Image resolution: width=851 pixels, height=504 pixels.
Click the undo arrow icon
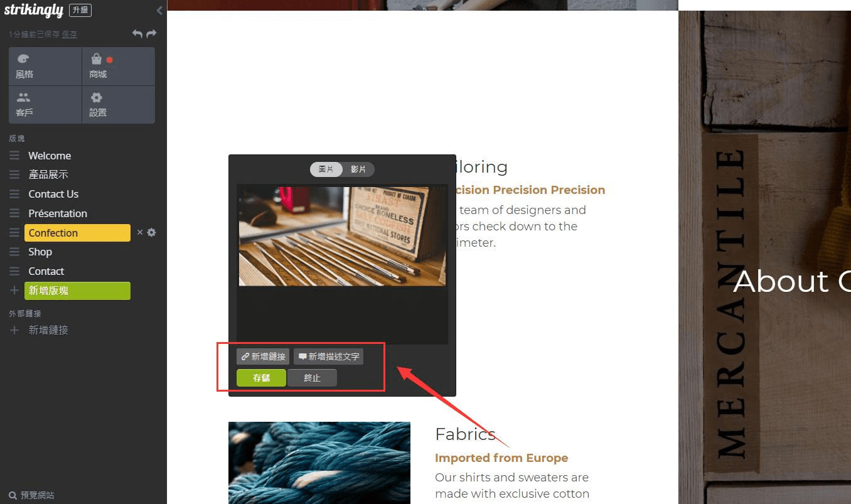(x=137, y=34)
